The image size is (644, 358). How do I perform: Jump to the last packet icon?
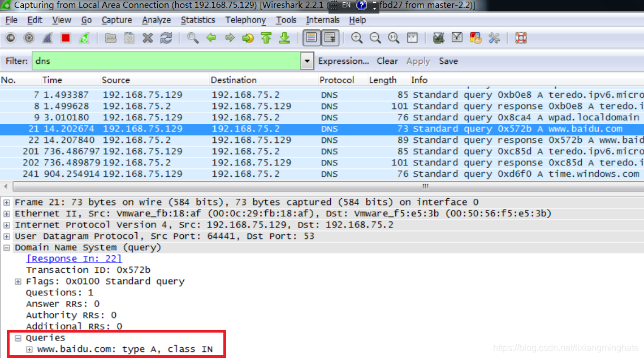[x=284, y=38]
